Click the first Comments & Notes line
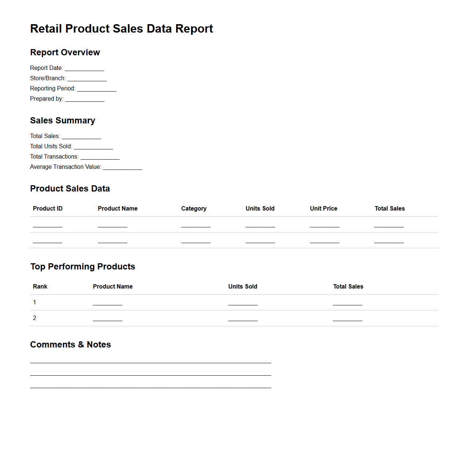The width and height of the screenshot is (468, 476). click(x=150, y=362)
